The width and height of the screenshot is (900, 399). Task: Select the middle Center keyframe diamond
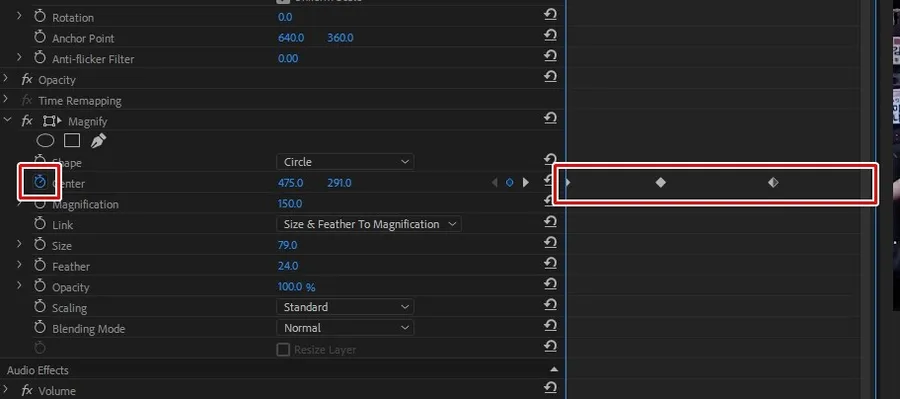pos(661,183)
